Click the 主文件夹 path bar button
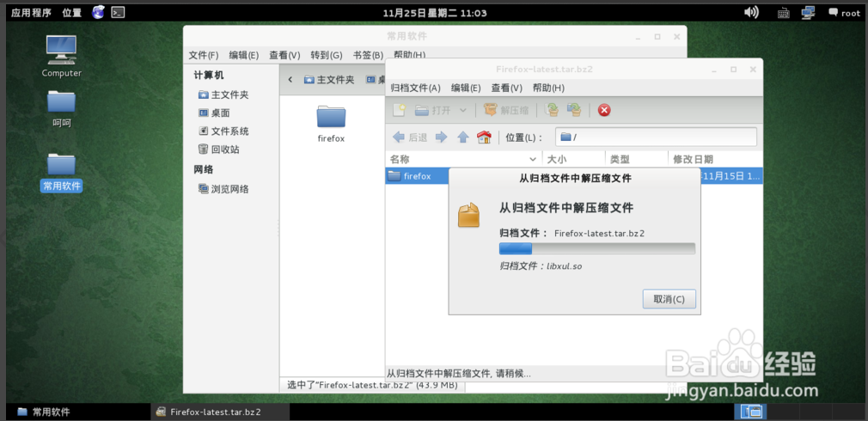 [329, 80]
